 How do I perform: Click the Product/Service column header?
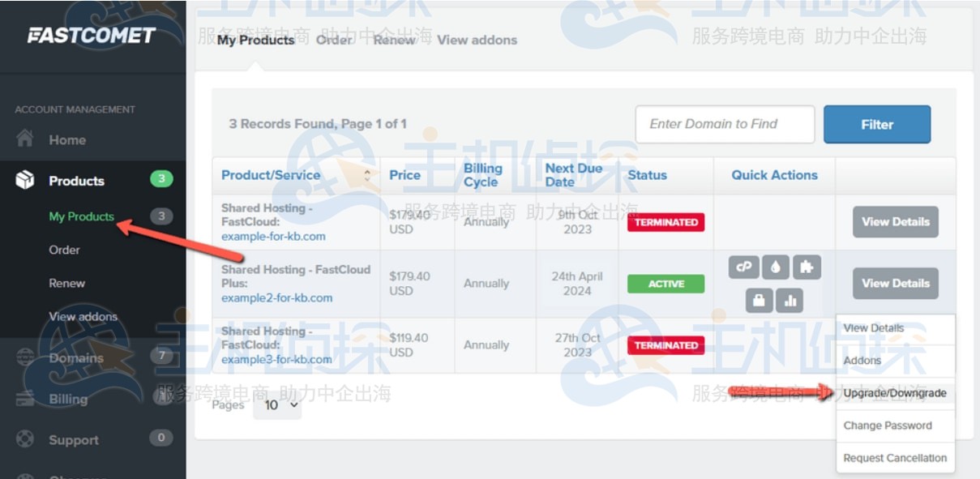[271, 175]
